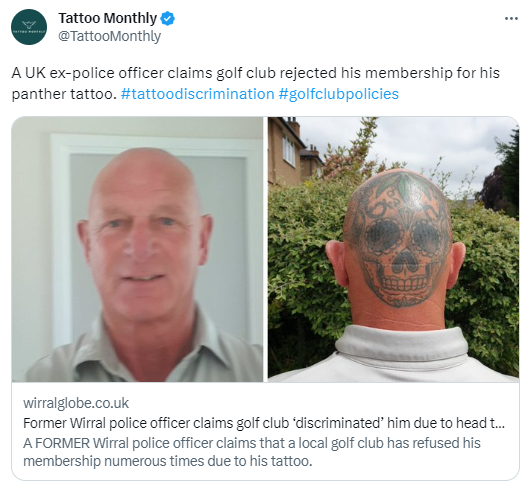
Task: Open the #golfclubpolicies hashtag
Action: tap(339, 94)
